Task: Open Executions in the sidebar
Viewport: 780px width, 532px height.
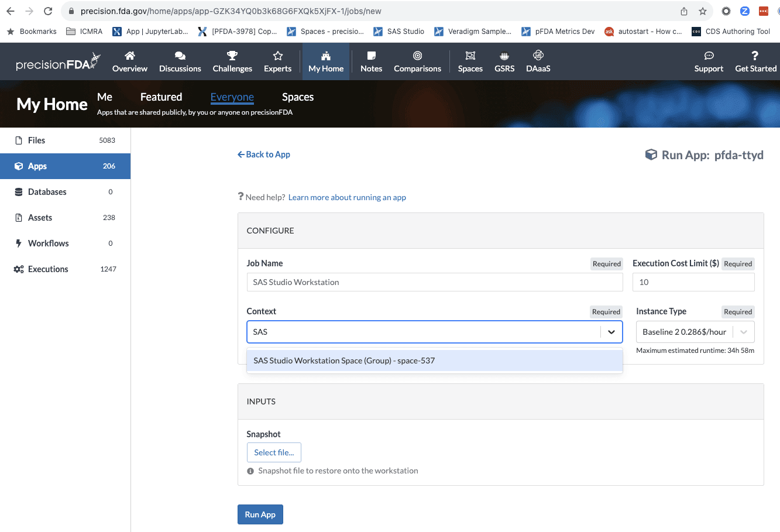Action: point(65,269)
